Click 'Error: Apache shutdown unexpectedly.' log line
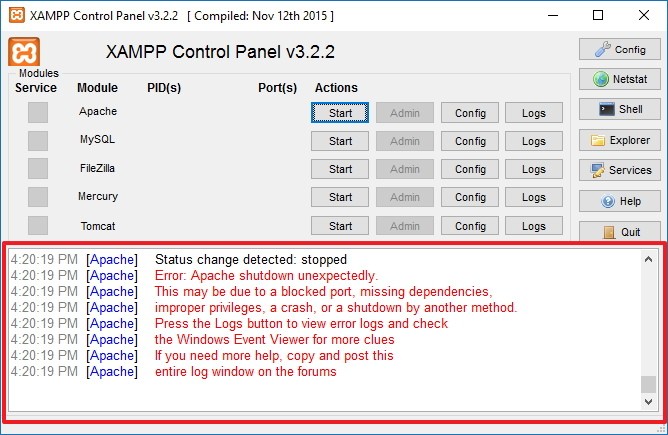The width and height of the screenshot is (668, 435). 266,276
